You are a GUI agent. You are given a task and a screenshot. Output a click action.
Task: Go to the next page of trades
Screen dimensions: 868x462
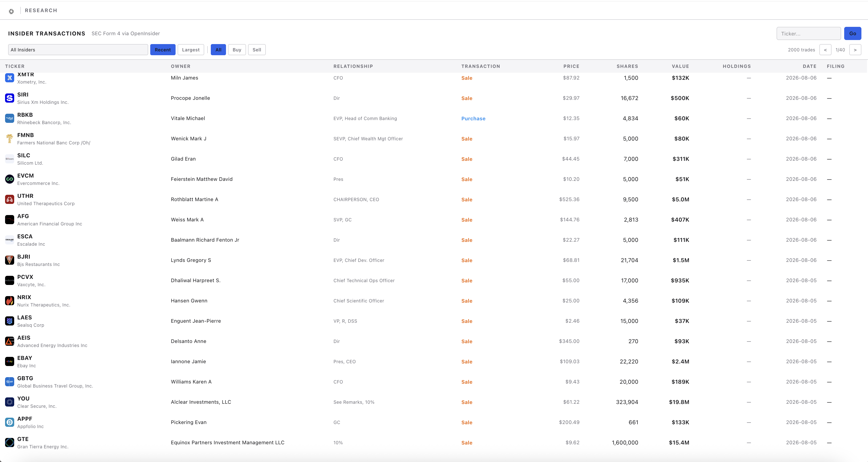[x=855, y=50]
